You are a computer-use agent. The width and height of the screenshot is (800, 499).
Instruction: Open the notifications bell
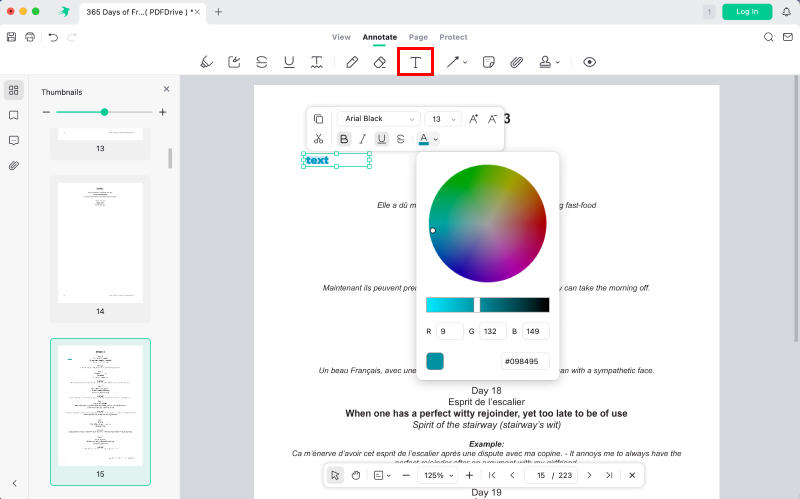[x=786, y=12]
